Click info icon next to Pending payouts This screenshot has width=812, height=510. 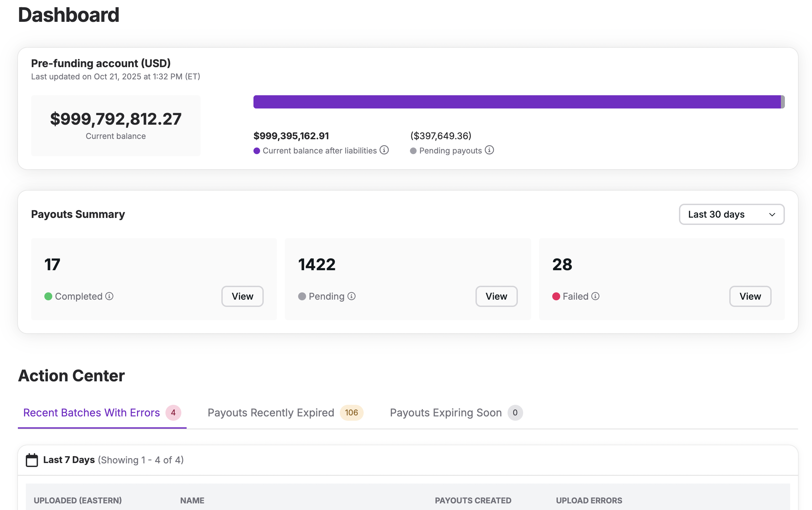coord(489,150)
